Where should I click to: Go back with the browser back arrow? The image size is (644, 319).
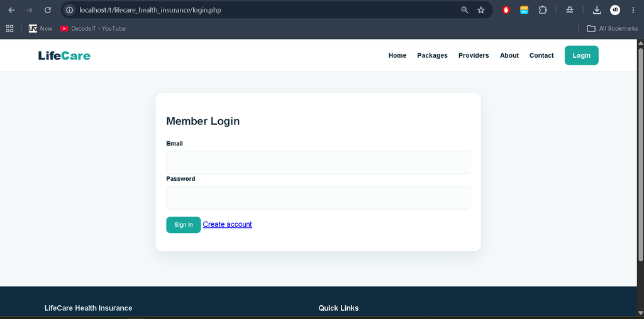coord(11,10)
